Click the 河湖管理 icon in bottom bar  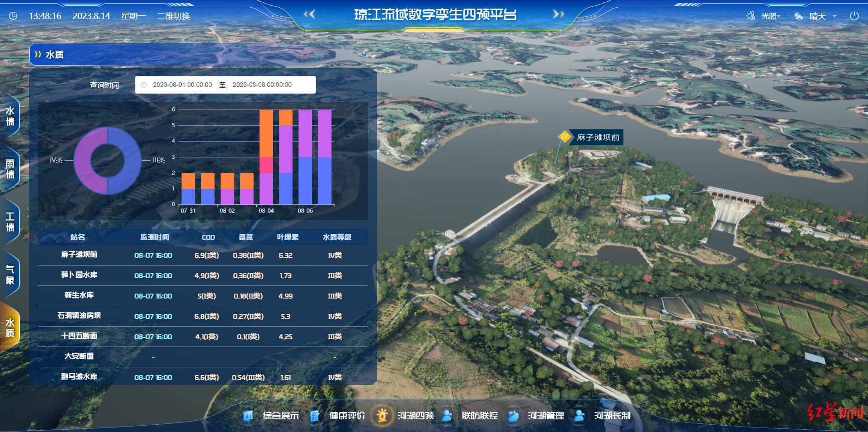click(513, 415)
